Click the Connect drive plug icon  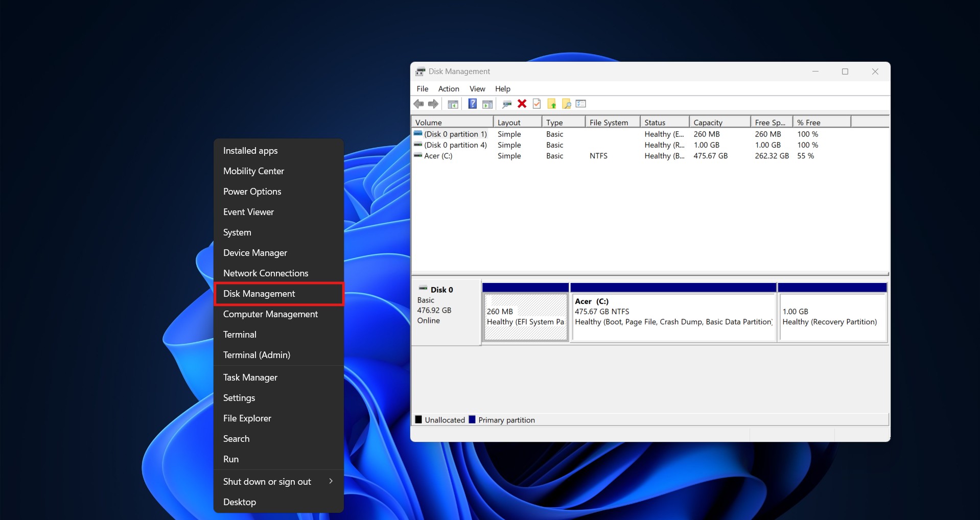point(507,104)
